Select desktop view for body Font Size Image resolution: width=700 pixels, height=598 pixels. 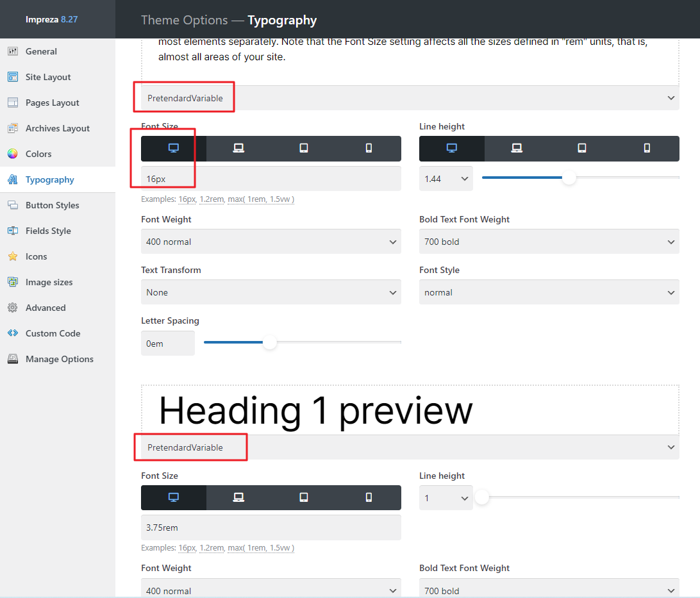tap(174, 149)
